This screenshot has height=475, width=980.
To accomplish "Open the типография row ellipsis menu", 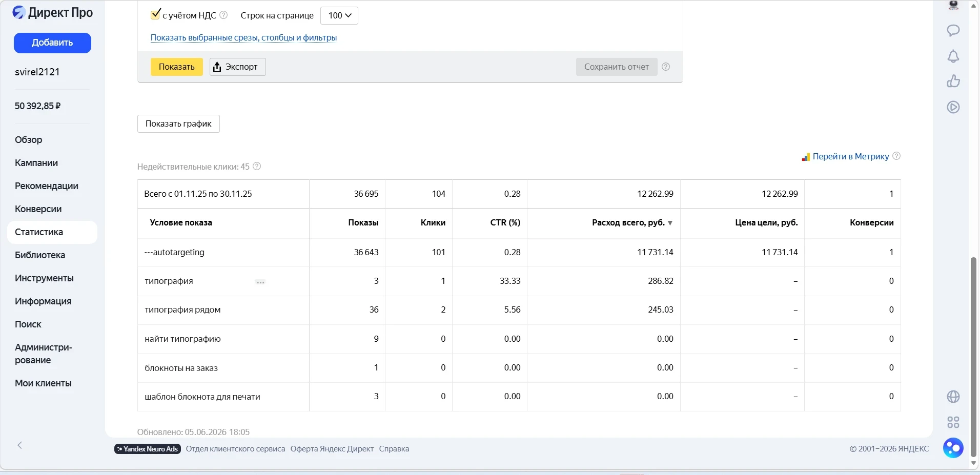I will click(x=260, y=282).
